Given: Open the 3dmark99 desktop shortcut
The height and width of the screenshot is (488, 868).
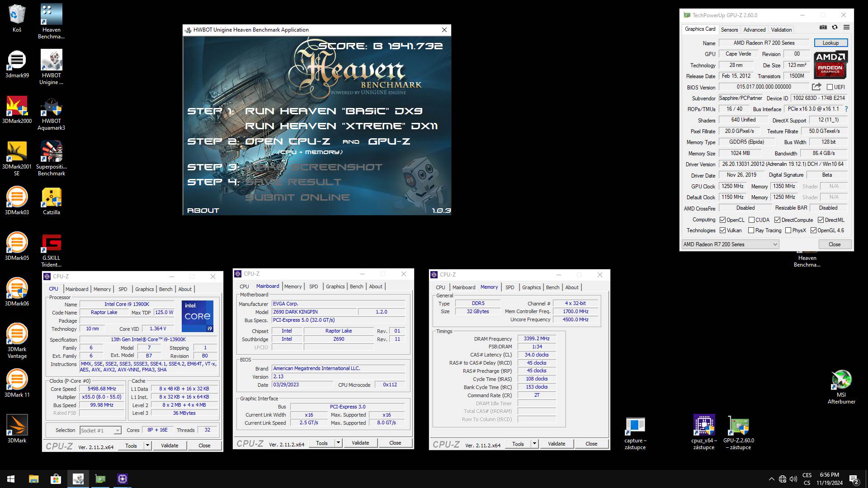Looking at the screenshot, I should pyautogui.click(x=17, y=64).
